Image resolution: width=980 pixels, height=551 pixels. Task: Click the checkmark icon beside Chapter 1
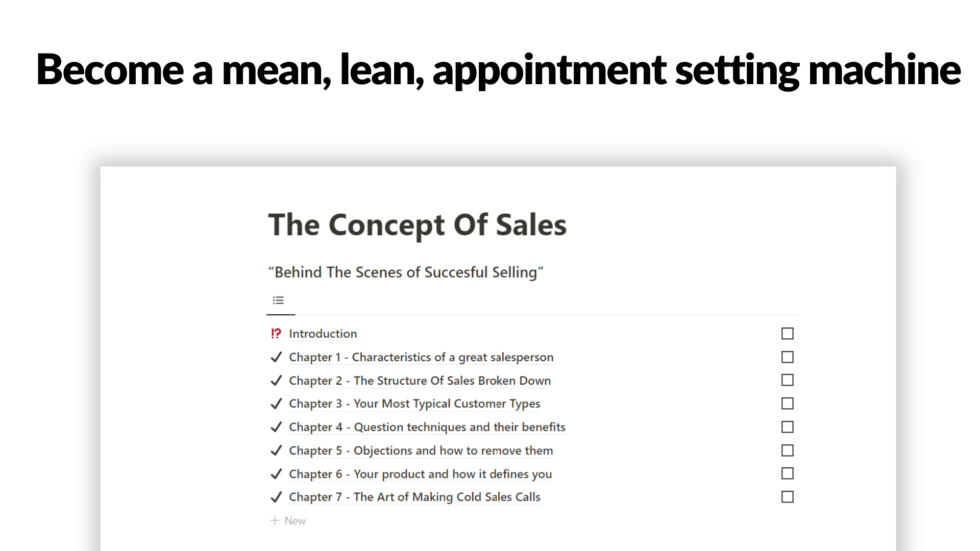[x=276, y=357]
